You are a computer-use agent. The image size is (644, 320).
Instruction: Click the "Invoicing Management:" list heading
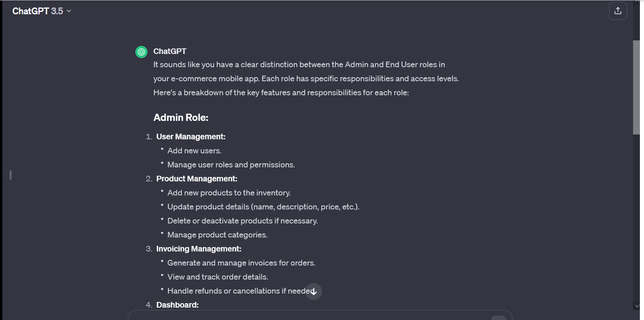(x=199, y=249)
